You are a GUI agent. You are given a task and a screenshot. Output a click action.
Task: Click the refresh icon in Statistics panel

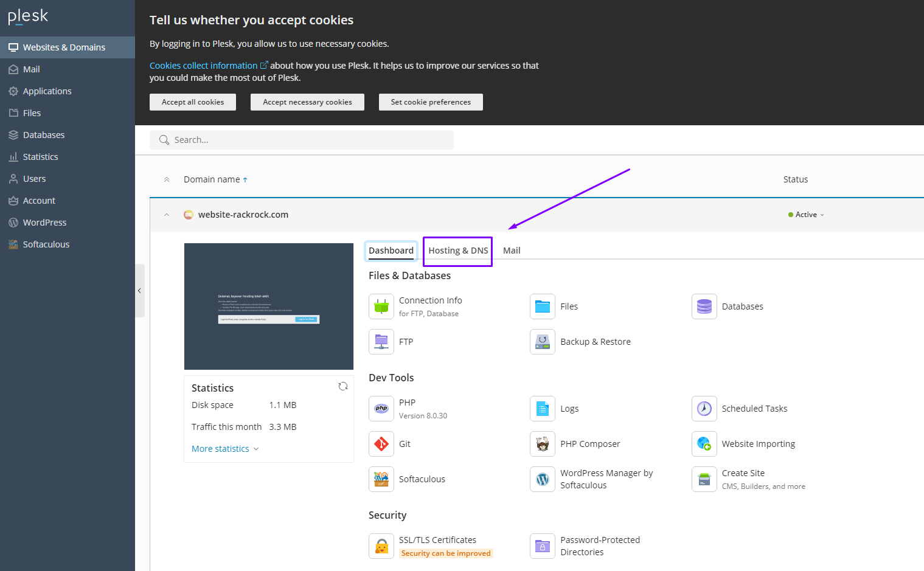pos(343,386)
